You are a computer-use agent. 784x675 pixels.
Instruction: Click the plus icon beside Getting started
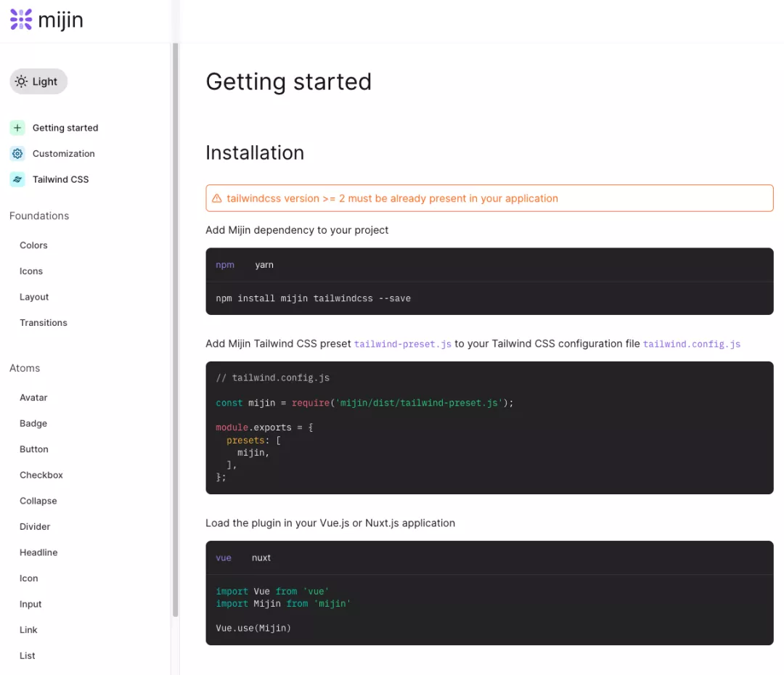click(17, 128)
